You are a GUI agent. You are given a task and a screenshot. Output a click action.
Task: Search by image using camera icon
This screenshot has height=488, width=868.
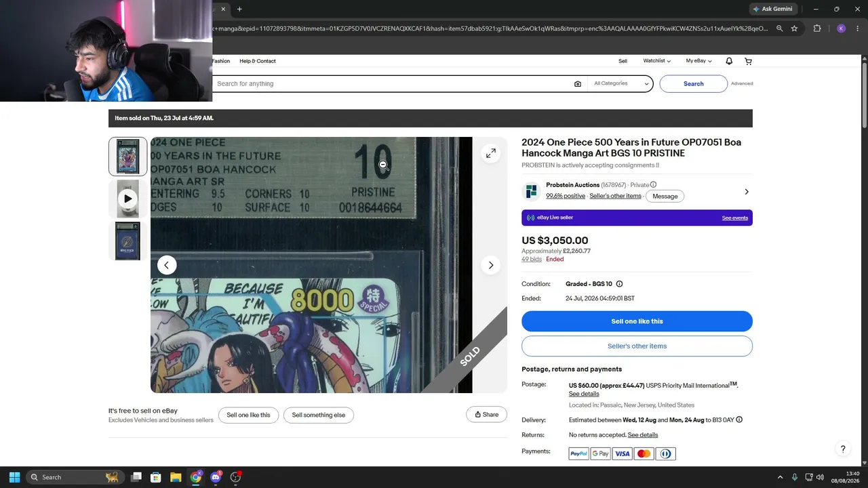coord(578,84)
